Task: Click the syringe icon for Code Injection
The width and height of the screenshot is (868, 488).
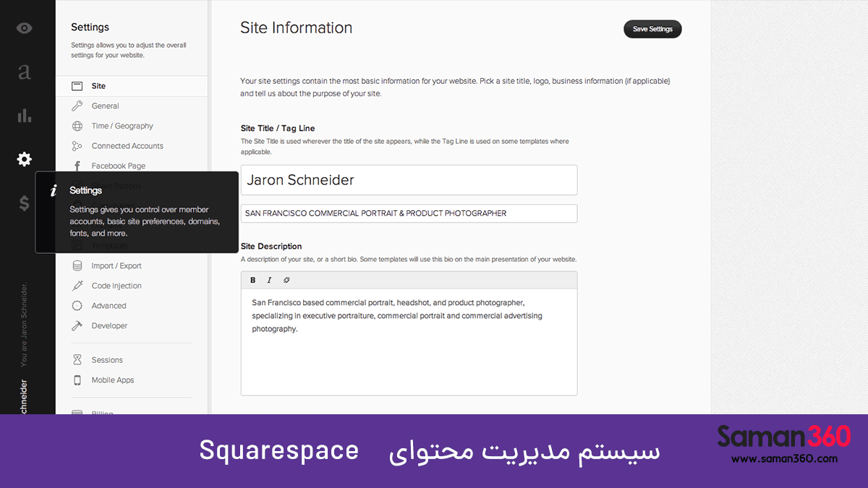Action: pos(77,286)
